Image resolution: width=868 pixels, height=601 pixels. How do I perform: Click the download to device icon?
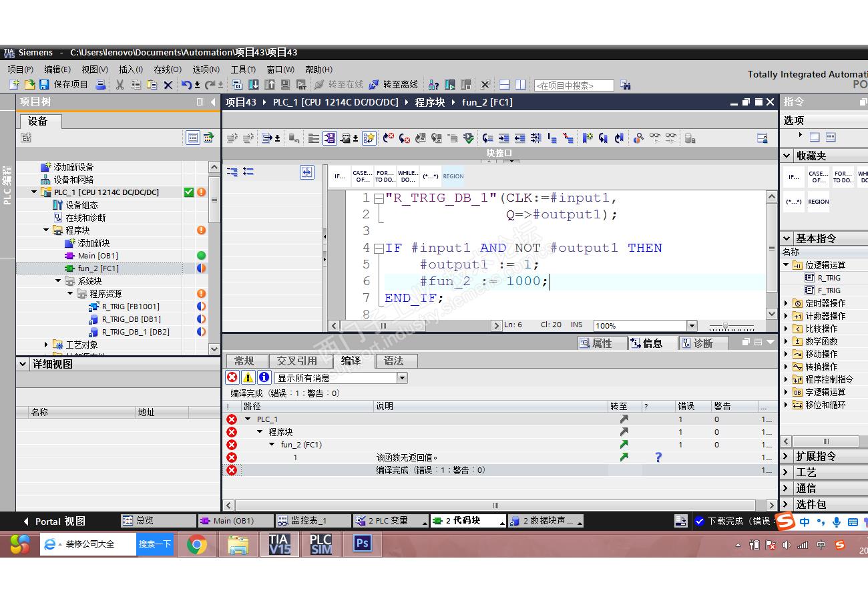coord(254,85)
